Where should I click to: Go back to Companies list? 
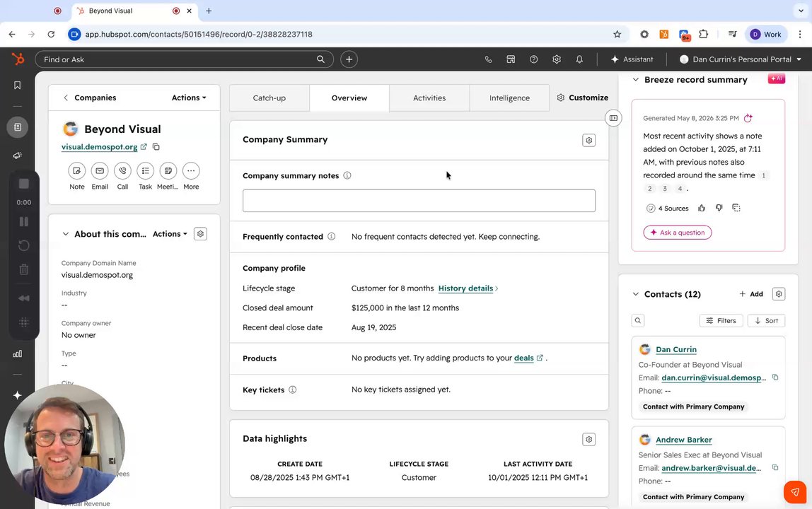(90, 98)
